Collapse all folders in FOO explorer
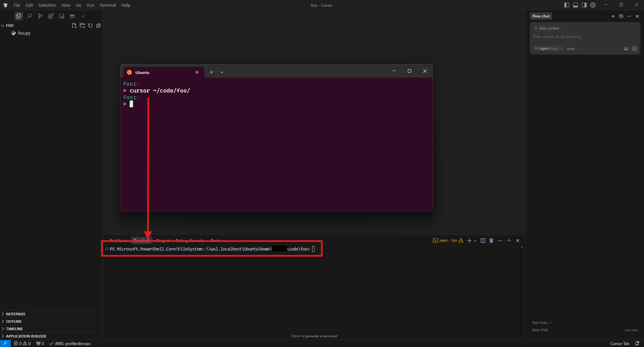Screen dimensions: 644x347 coord(98,26)
